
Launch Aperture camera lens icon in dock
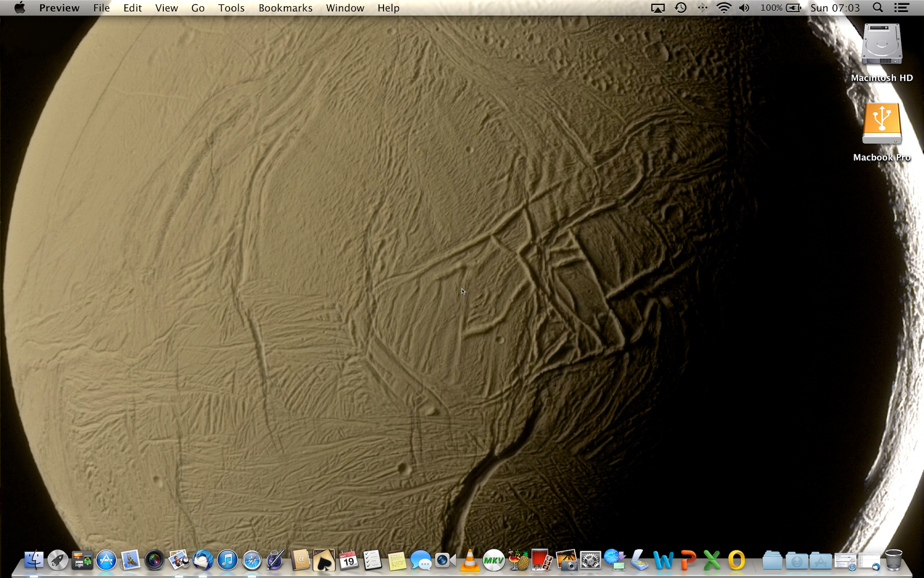point(155,560)
